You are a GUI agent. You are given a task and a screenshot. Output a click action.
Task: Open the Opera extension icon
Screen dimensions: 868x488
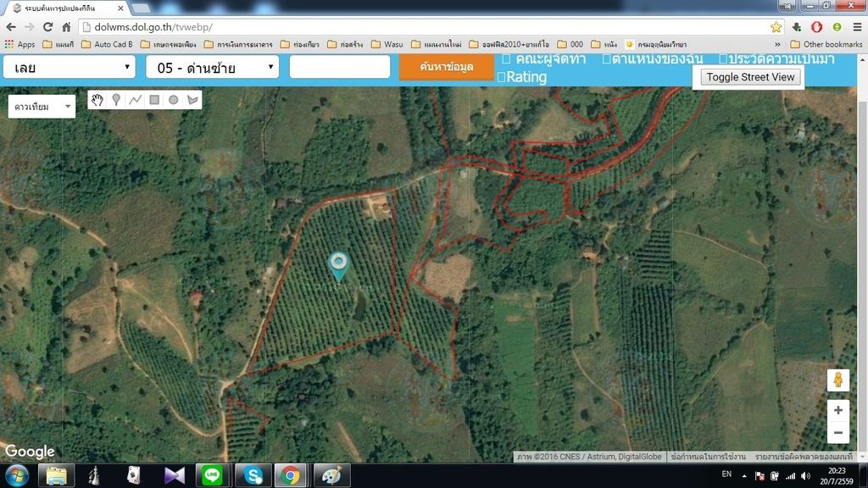coord(817,27)
